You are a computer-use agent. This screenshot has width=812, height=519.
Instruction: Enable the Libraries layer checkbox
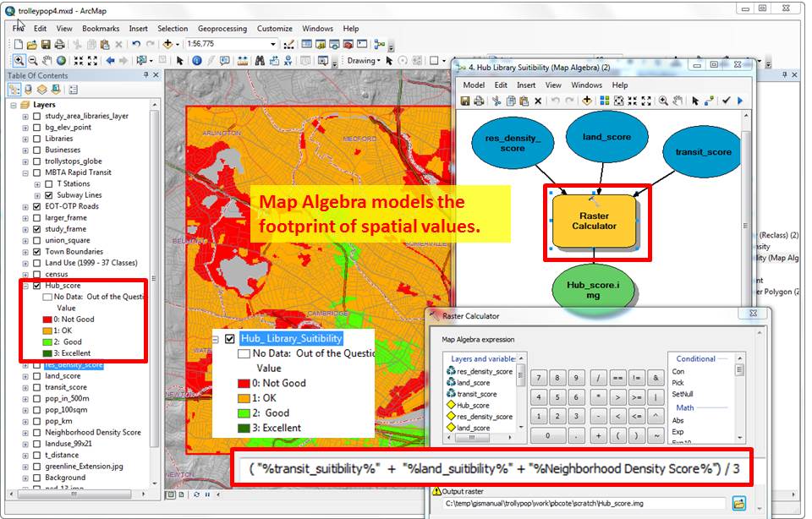pos(36,139)
